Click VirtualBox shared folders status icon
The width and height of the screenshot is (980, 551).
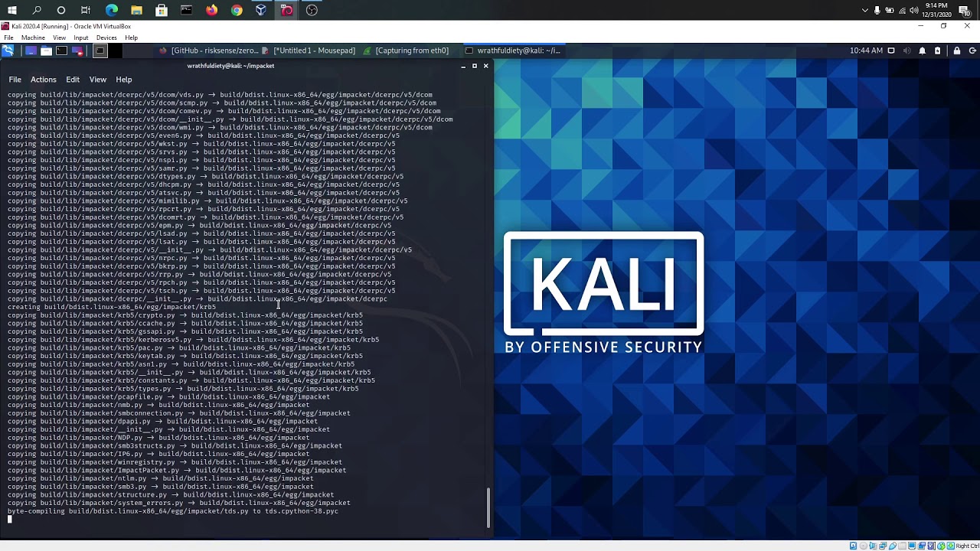[903, 546]
